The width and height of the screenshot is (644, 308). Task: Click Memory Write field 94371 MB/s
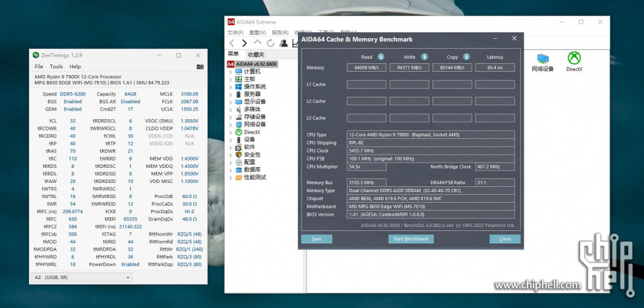409,68
